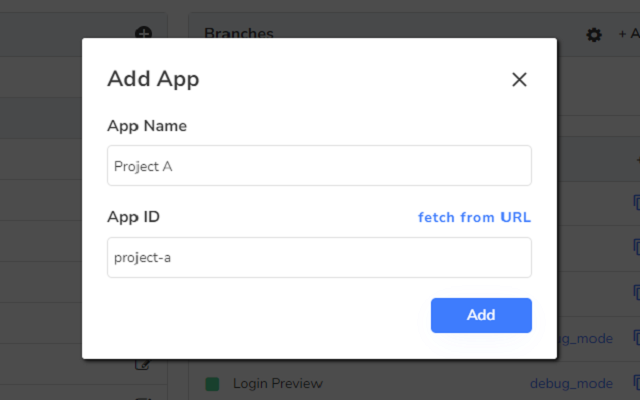Focus the App ID text field
The image size is (640, 400).
[x=319, y=258]
